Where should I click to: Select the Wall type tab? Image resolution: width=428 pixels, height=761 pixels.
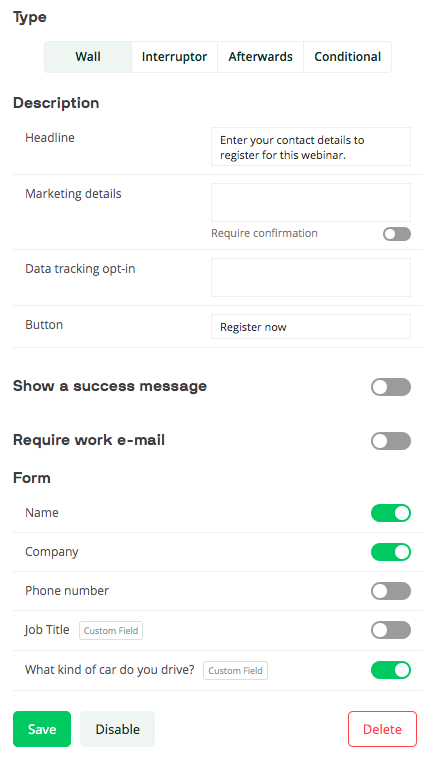point(88,57)
